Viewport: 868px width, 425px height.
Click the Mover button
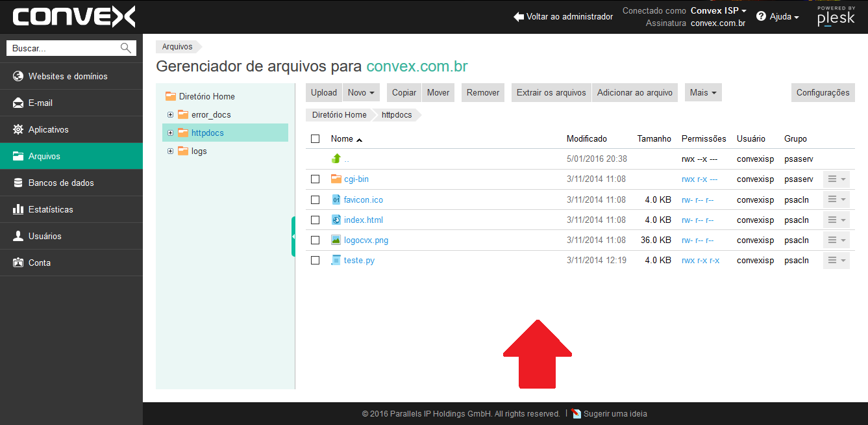(438, 92)
